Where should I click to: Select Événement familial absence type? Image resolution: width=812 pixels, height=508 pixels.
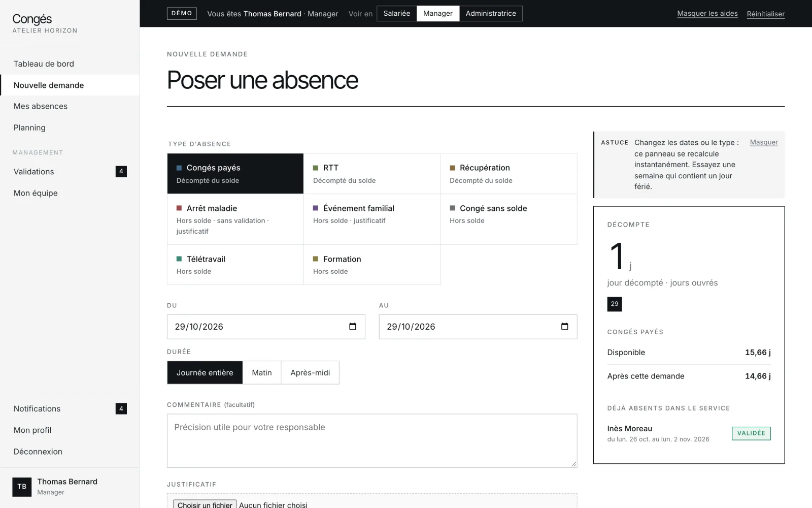[x=372, y=219]
